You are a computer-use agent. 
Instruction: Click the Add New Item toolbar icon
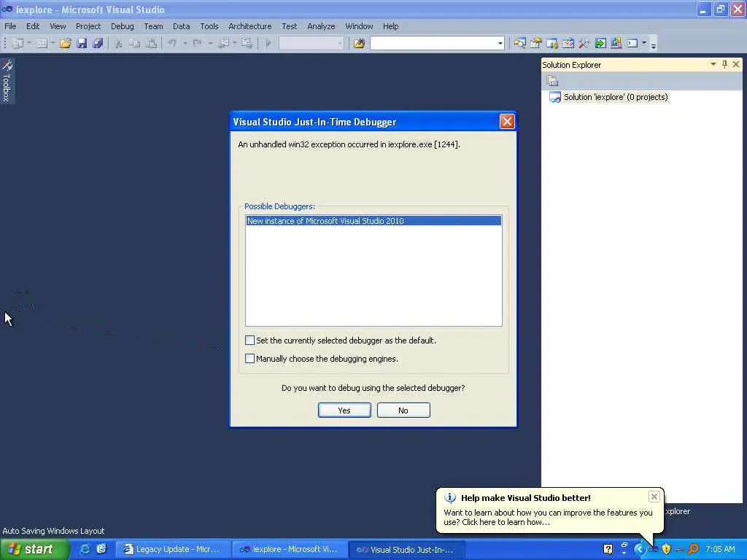point(42,43)
